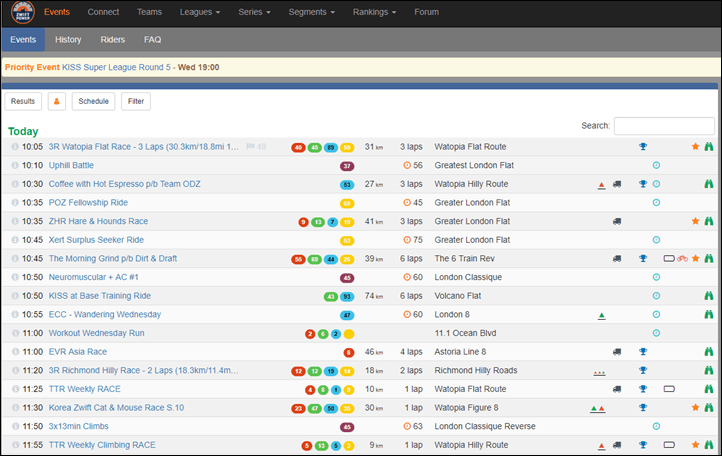
Task: Click the two-mountain icon in Korea Zwift Cat & Mouse row
Action: pos(598,409)
